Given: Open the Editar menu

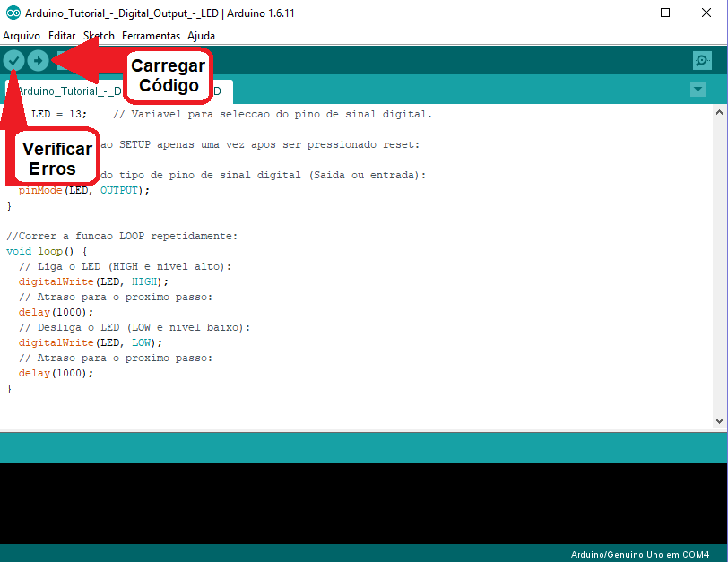Looking at the screenshot, I should click(62, 36).
